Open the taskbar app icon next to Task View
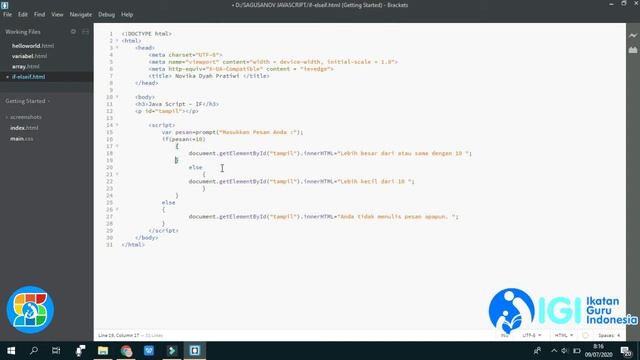The width and height of the screenshot is (640, 360). [x=80, y=351]
